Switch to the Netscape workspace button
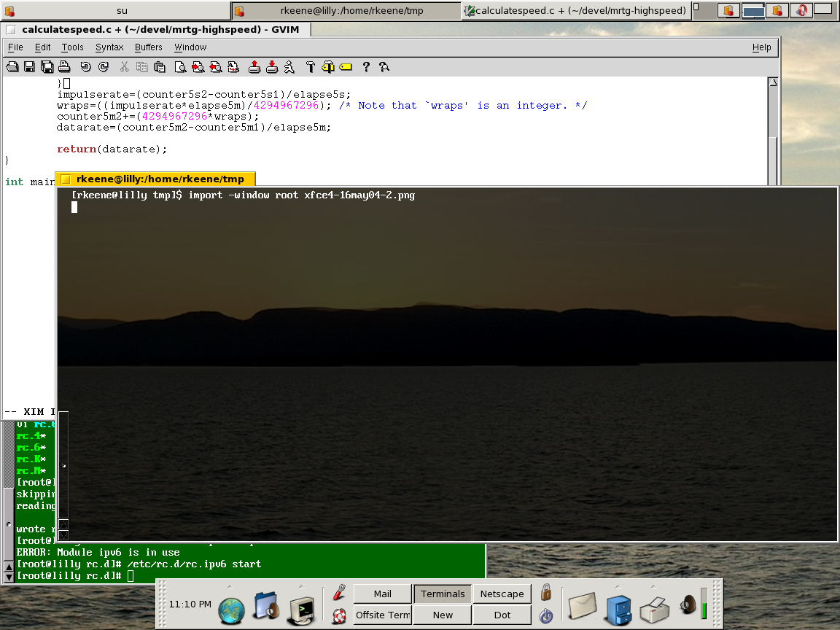This screenshot has height=630, width=840. coord(502,594)
